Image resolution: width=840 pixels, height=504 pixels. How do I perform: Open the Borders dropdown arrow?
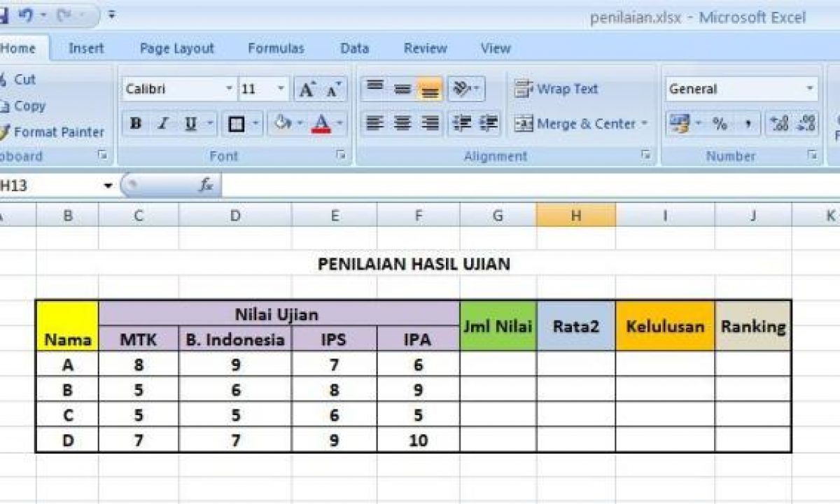tap(256, 124)
